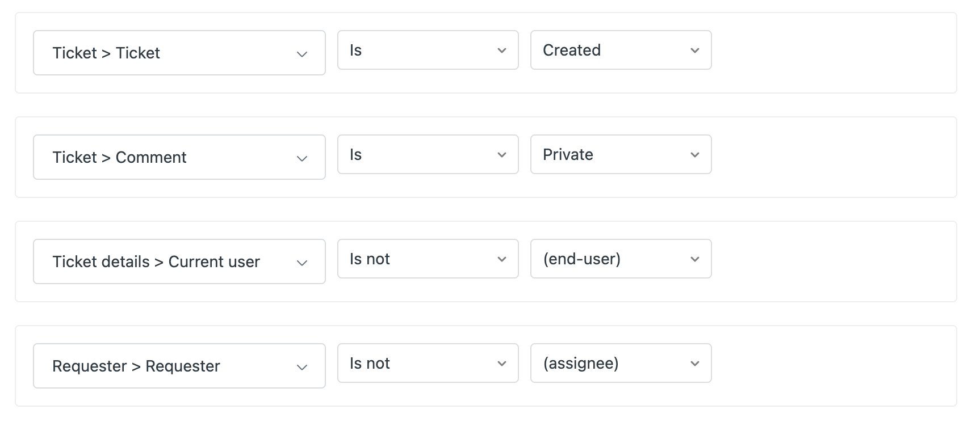The width and height of the screenshot is (980, 422).
Task: Open the "Is not" operator dropdown beside Requester
Action: click(428, 364)
